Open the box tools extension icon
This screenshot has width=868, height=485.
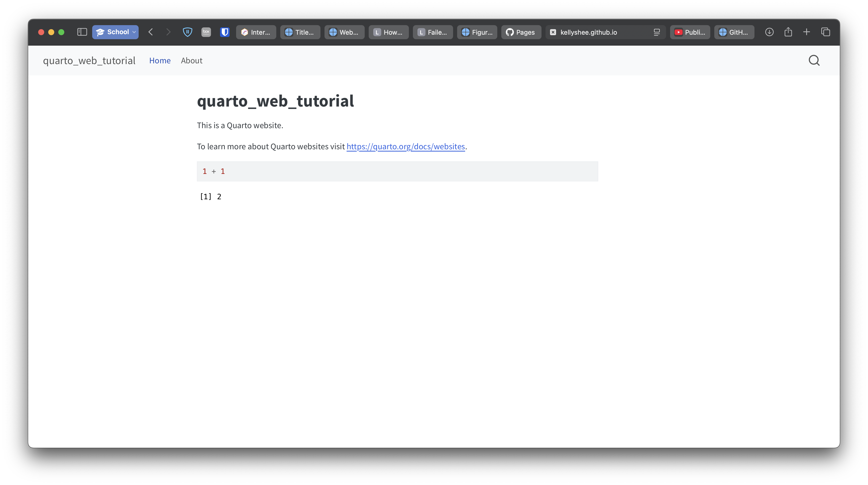tap(206, 32)
